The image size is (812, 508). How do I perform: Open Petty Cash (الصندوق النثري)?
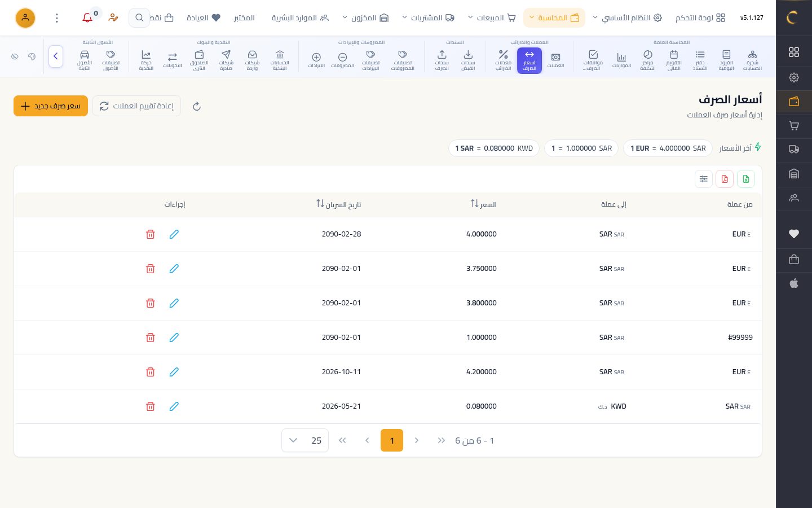pos(199,60)
